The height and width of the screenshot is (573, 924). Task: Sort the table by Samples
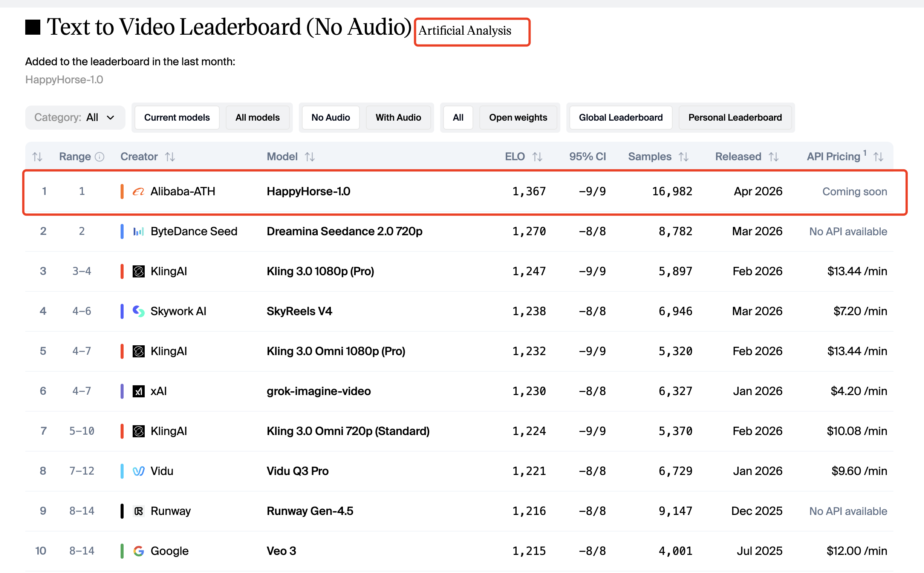coord(684,156)
